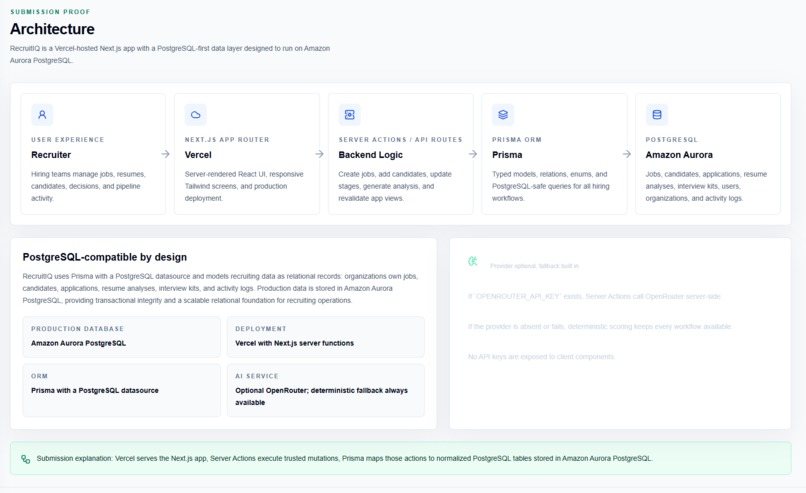The image size is (806, 493).
Task: Click the Prisma layers icon
Action: [503, 115]
